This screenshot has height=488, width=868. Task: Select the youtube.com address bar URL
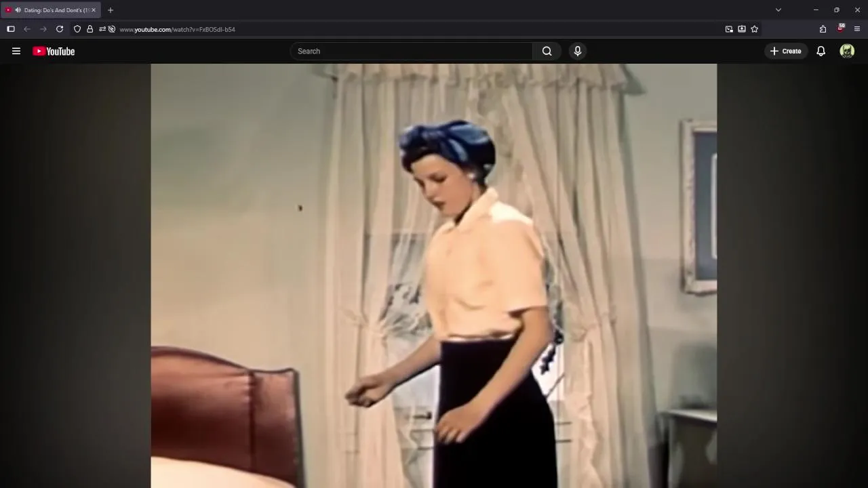[x=177, y=29]
